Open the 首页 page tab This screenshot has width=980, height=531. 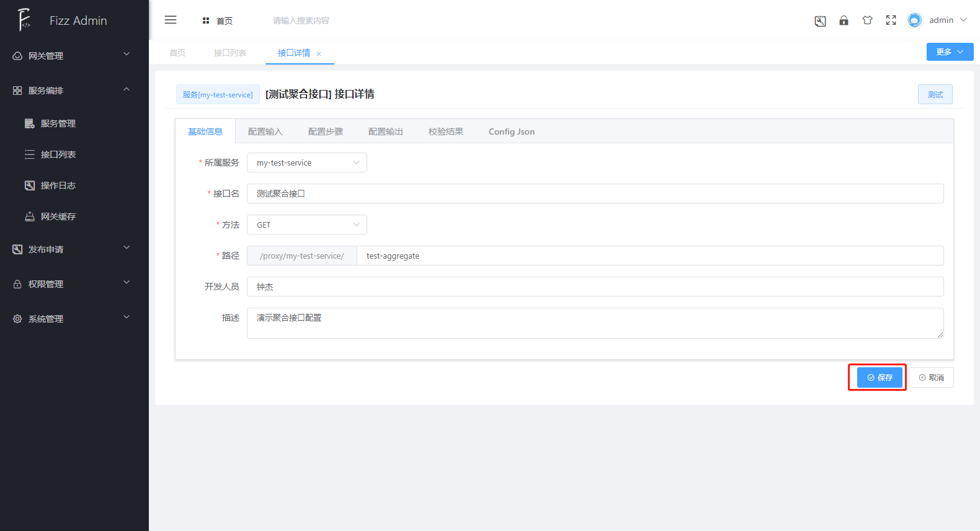point(177,53)
